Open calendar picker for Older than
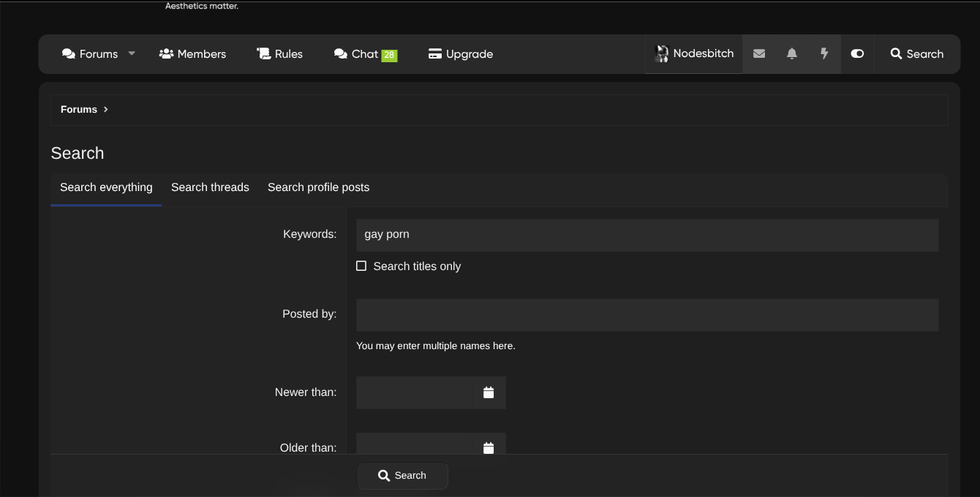 click(489, 447)
